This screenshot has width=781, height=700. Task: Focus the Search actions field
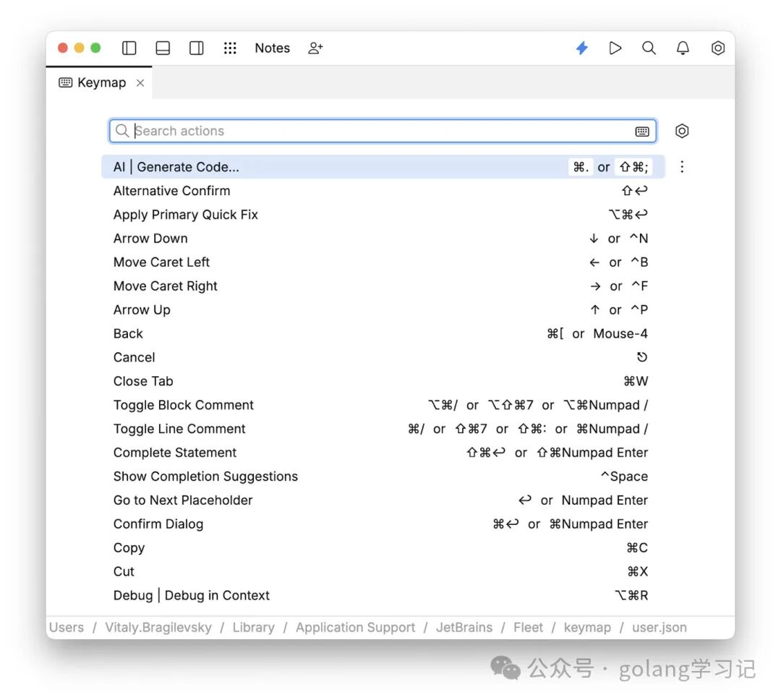point(383,131)
